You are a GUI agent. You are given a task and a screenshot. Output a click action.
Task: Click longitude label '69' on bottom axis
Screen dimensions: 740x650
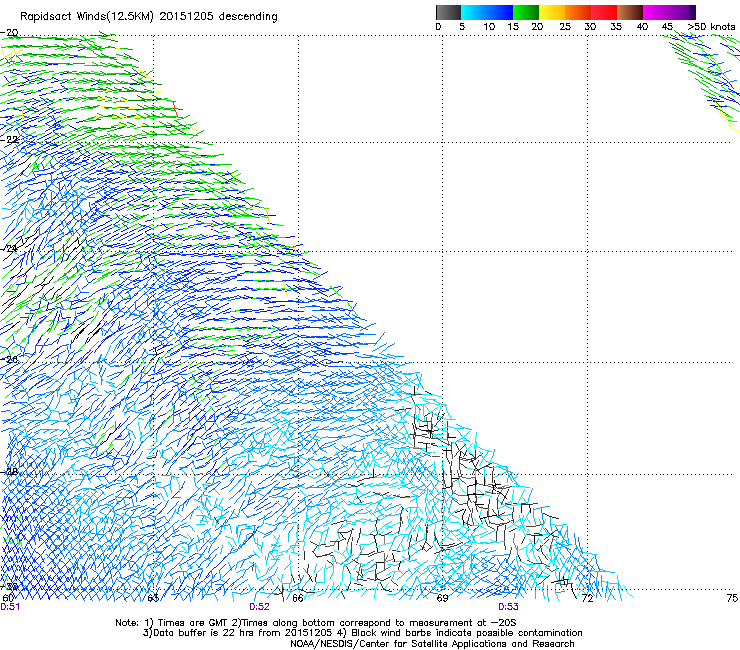442,598
